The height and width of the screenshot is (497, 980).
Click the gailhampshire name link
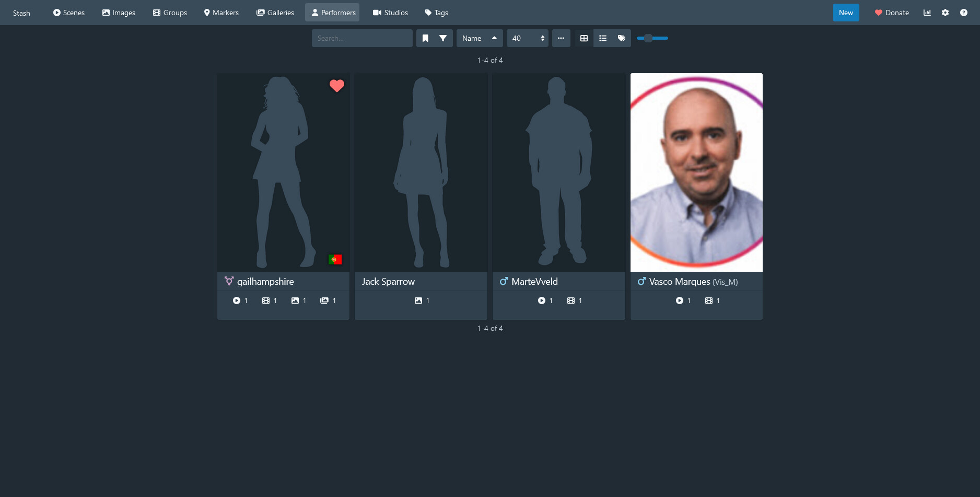[x=265, y=282]
